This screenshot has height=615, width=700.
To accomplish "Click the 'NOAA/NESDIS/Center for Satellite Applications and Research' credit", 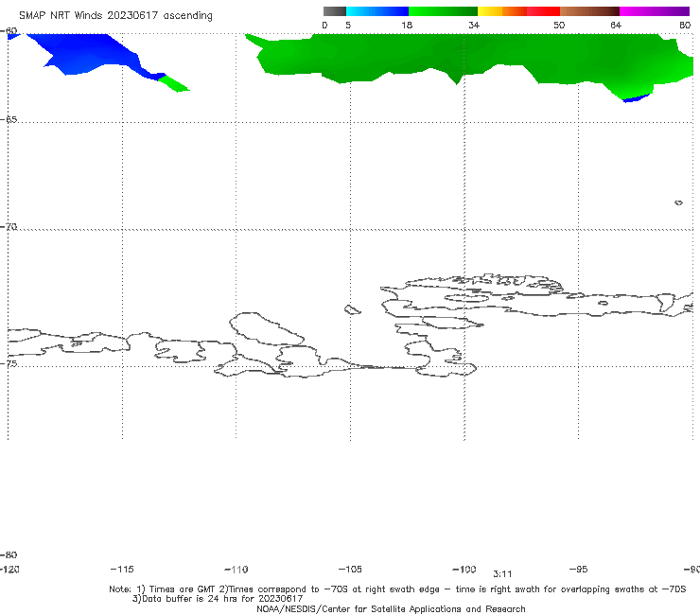I will click(391, 608).
